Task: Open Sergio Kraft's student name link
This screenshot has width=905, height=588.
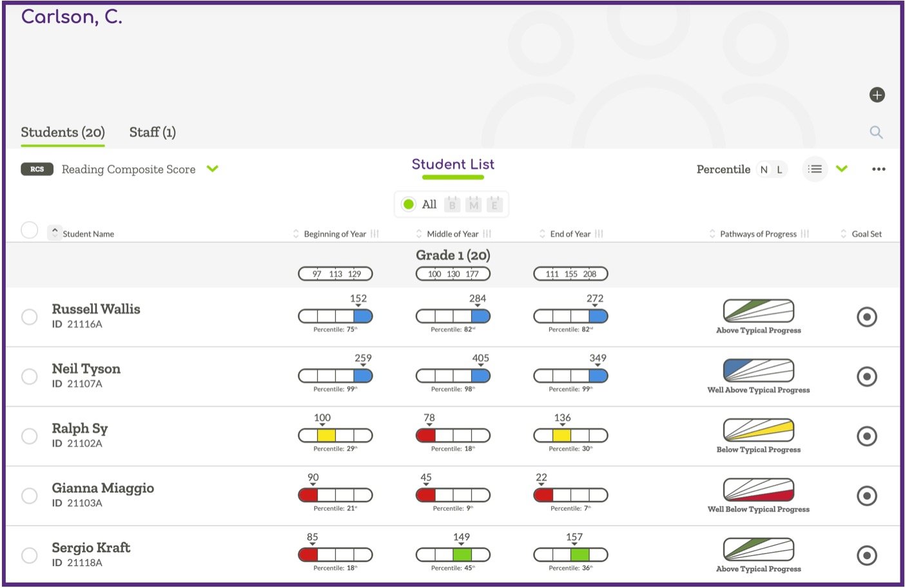Action: [x=91, y=547]
